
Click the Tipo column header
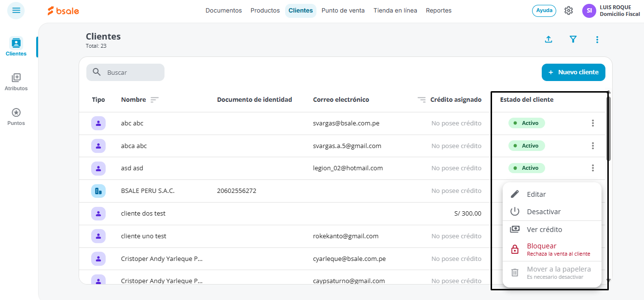(98, 100)
